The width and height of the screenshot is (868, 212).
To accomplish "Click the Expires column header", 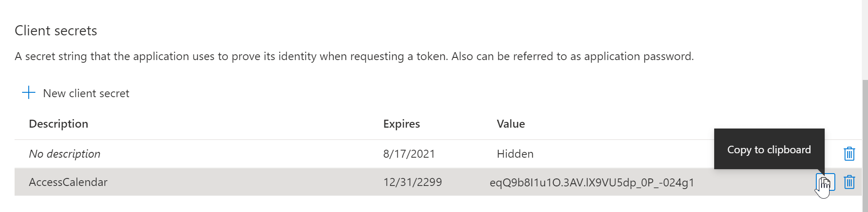I will pos(401,124).
